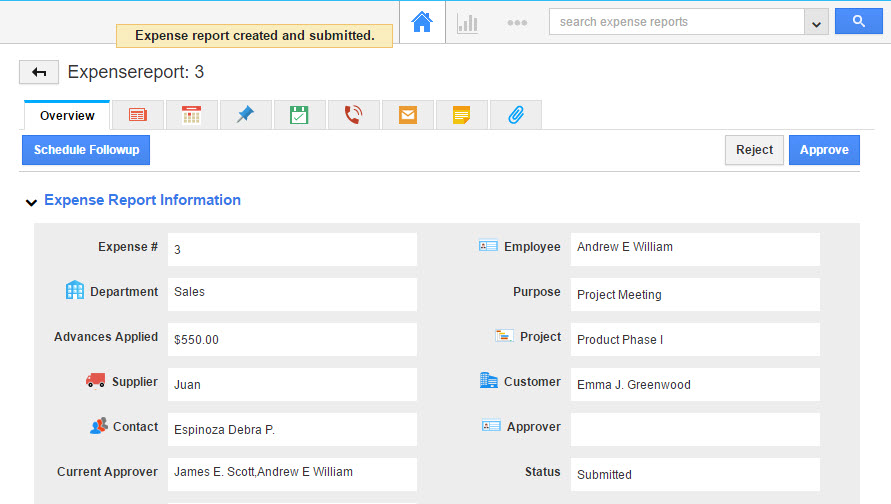Click the three dots more options icon

517,22
